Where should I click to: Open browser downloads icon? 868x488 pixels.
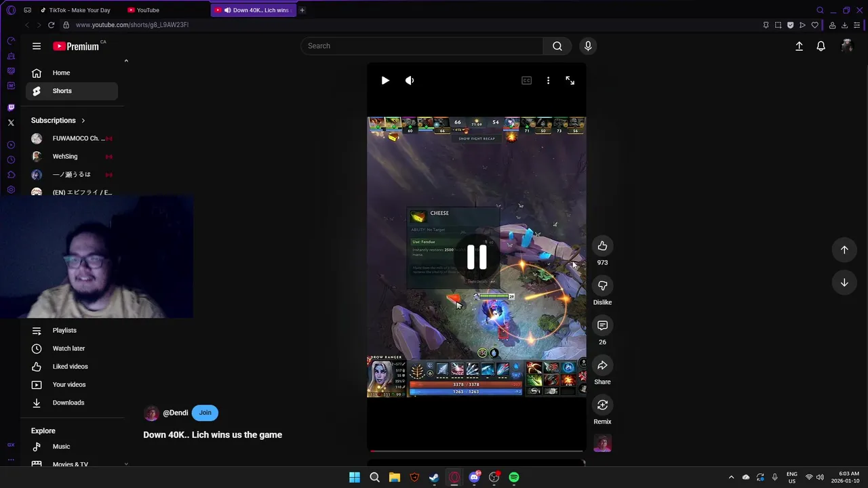[x=844, y=25]
